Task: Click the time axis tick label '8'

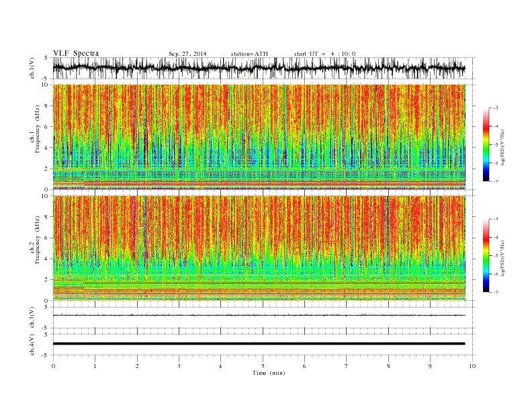Action: (388, 366)
